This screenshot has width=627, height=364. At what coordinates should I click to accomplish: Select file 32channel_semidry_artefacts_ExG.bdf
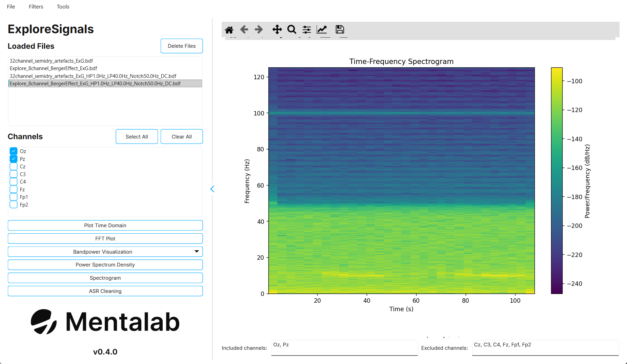click(105, 61)
